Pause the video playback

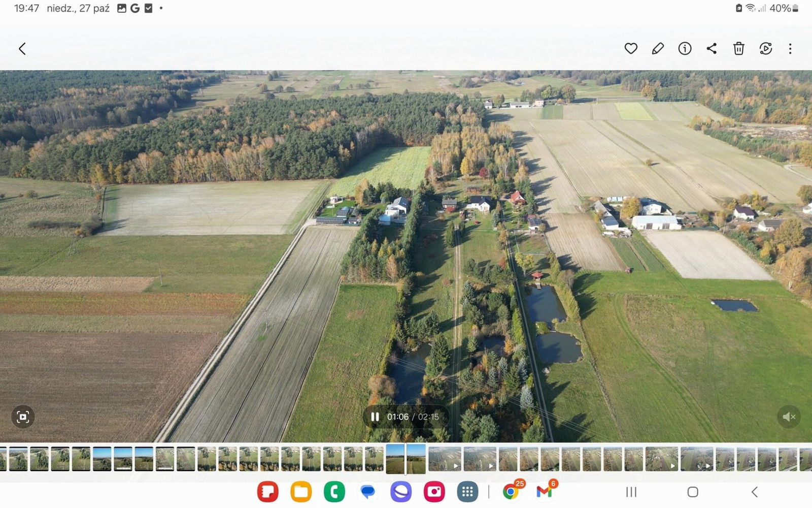[375, 417]
